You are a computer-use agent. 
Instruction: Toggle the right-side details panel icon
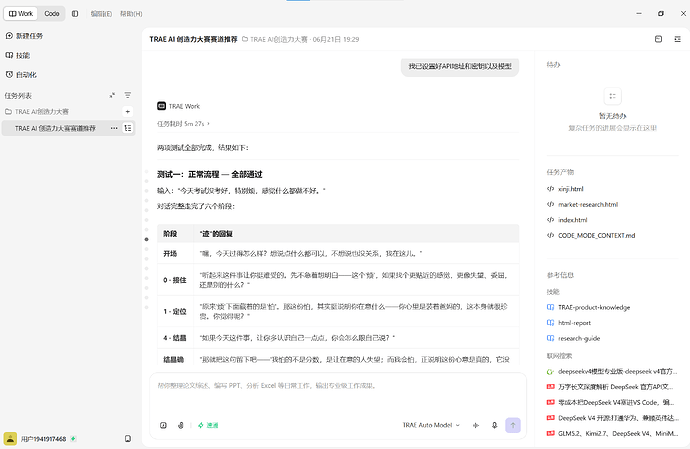677,39
